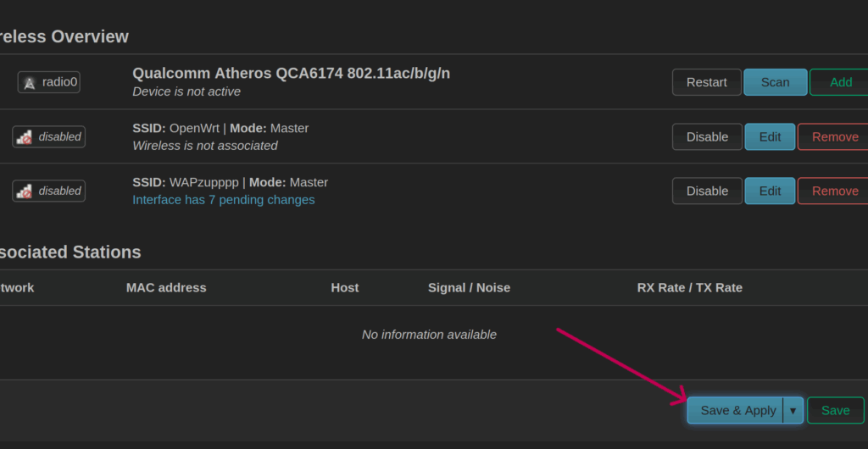Image resolution: width=868 pixels, height=449 pixels.
Task: Click the green Save button
Action: point(835,410)
